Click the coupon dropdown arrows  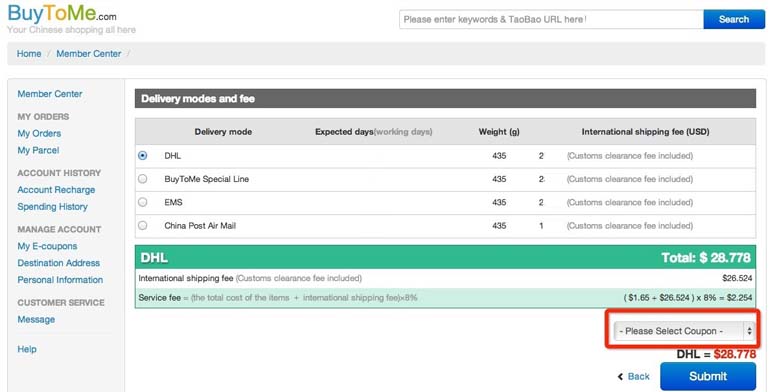[749, 331]
